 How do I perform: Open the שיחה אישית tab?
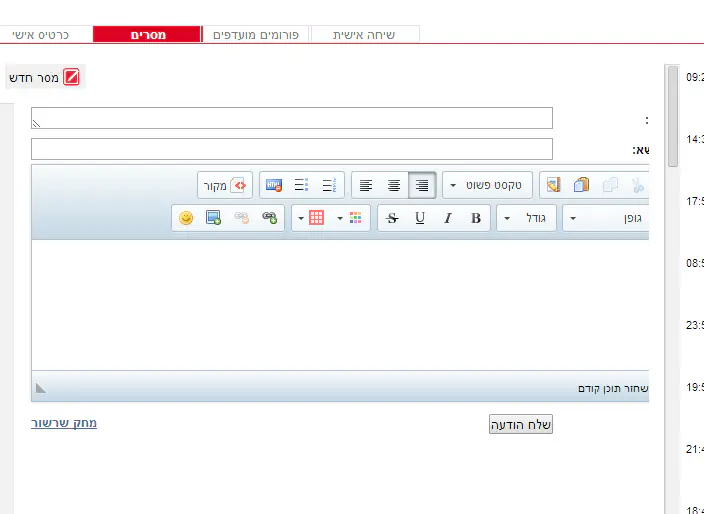pos(365,35)
